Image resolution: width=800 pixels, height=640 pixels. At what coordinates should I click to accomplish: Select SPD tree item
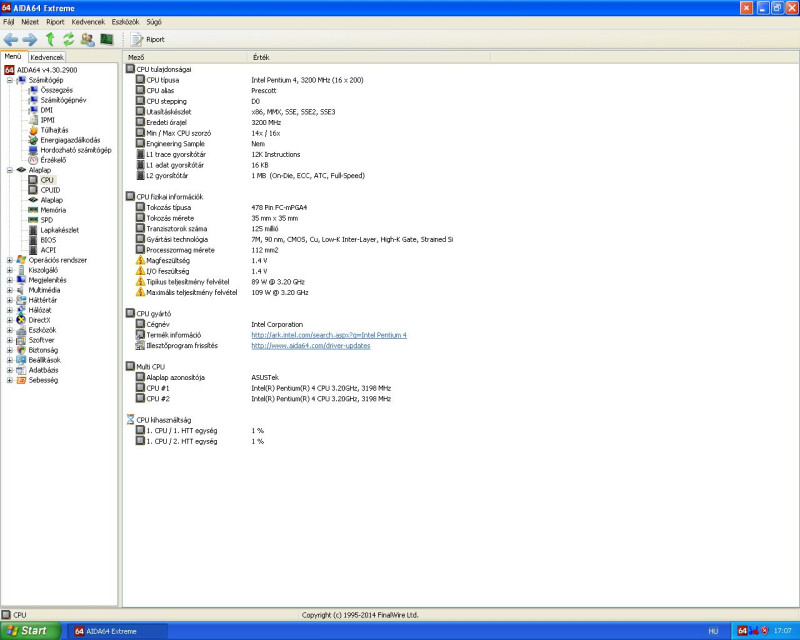click(x=46, y=220)
